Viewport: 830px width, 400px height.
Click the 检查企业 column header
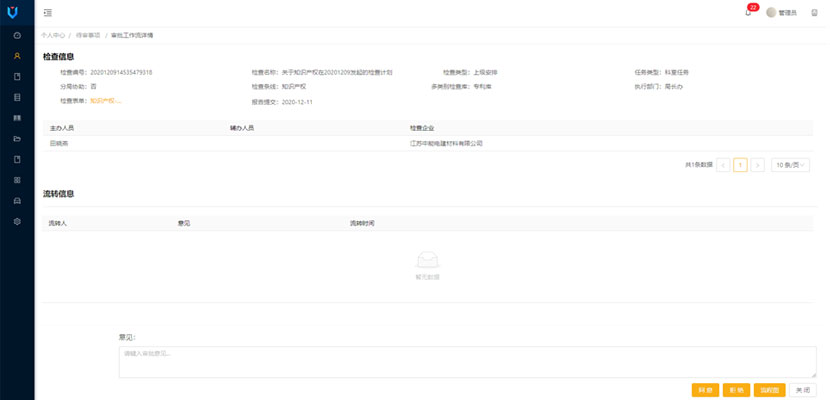click(422, 128)
